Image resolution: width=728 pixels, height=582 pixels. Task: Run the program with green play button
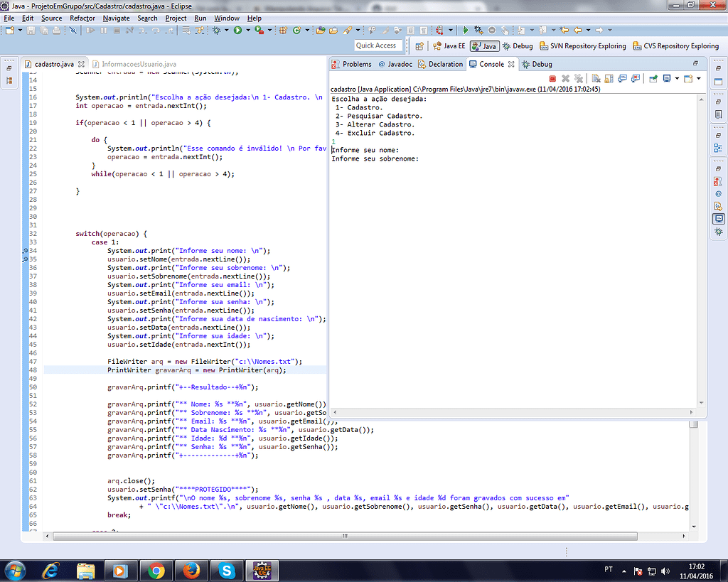pos(237,30)
